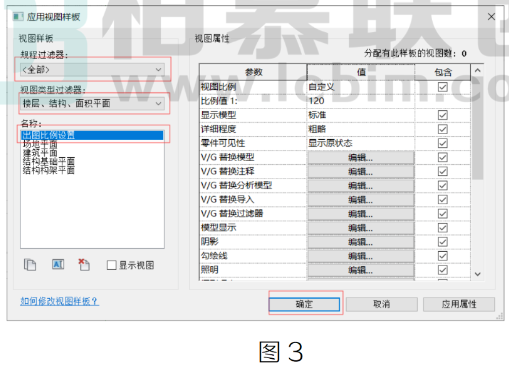
Task: Toggle the include checkbox for V/G 替换模型
Action: (443, 157)
